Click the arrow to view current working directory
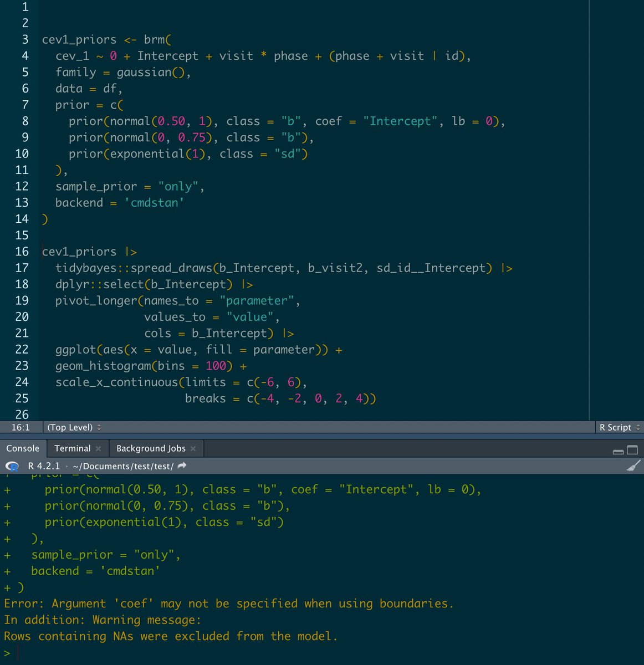The height and width of the screenshot is (665, 644). tap(182, 466)
